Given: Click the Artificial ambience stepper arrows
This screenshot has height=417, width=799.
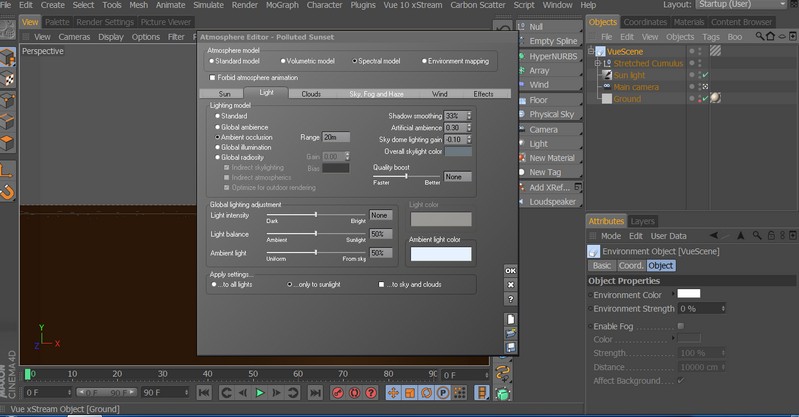Looking at the screenshot, I should point(469,127).
